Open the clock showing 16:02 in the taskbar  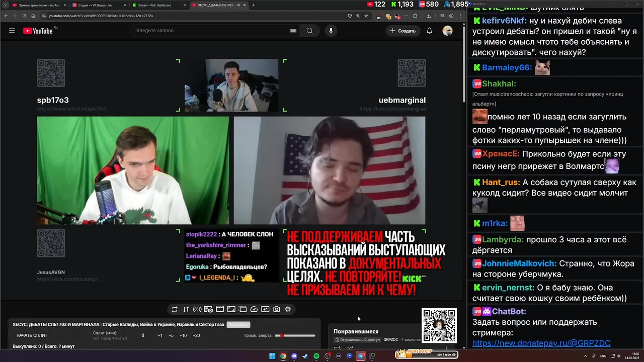631,356
